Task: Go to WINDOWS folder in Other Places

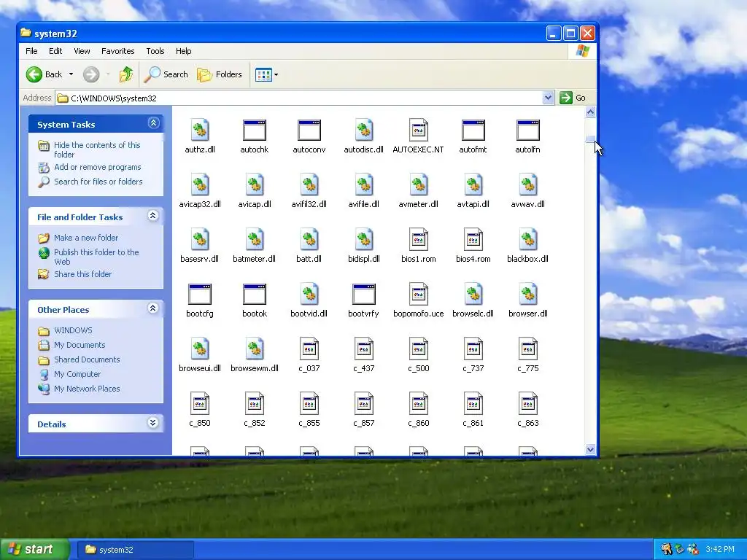Action: tap(73, 330)
